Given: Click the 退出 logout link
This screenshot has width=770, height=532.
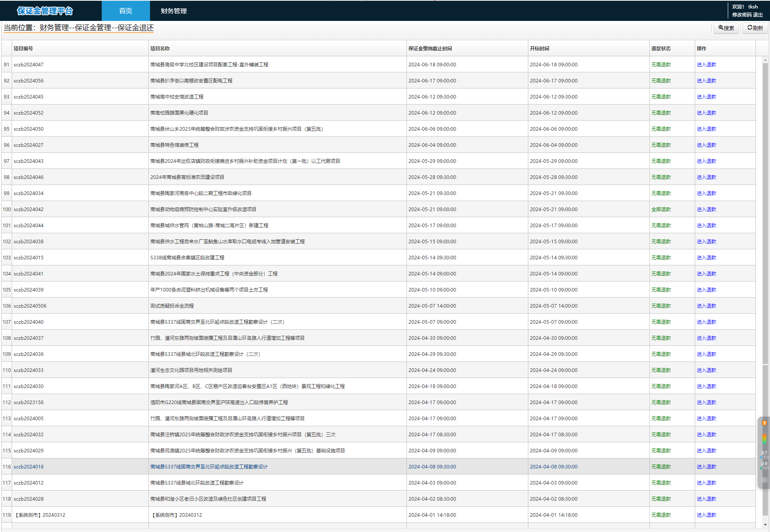Looking at the screenshot, I should point(758,15).
